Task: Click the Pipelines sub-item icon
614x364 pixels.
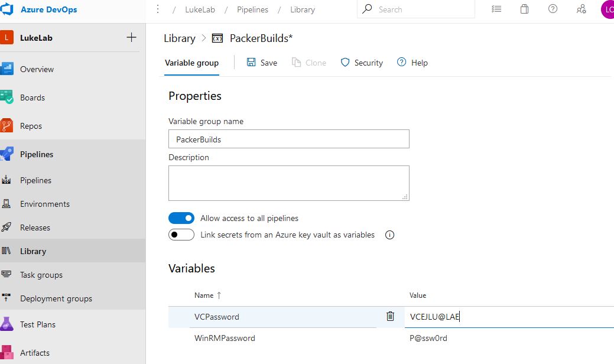Action: 7,180
